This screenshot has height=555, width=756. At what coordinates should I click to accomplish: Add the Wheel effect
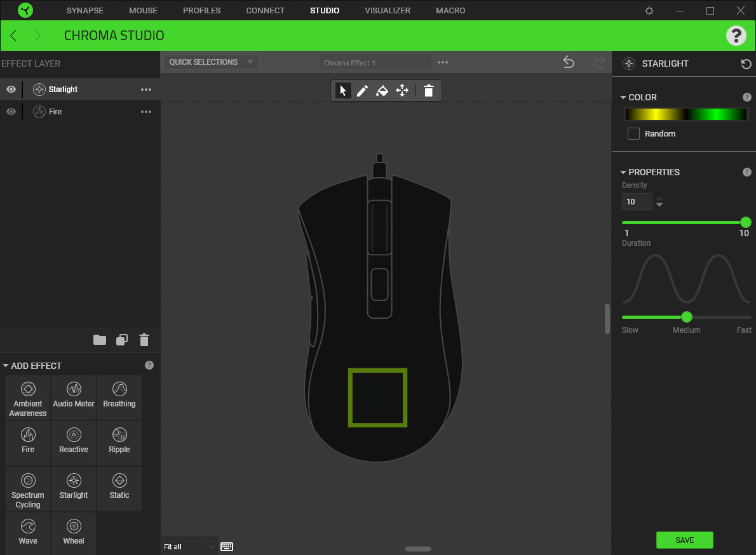(74, 534)
